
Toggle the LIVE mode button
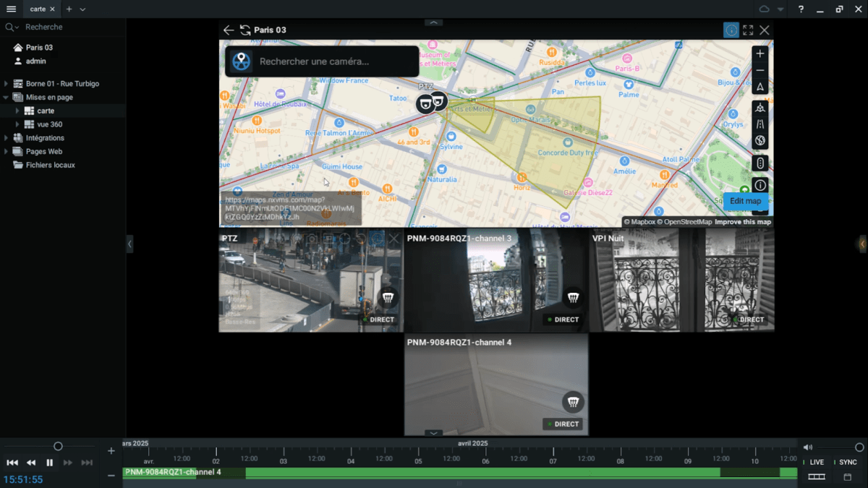tap(816, 462)
